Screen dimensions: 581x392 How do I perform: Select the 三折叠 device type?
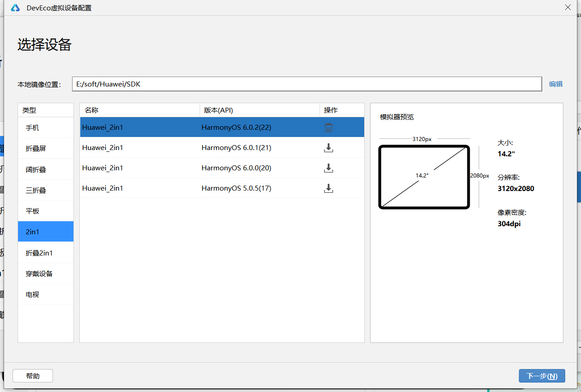click(46, 190)
